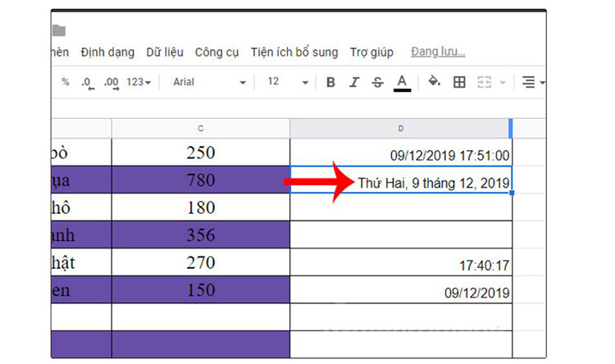The width and height of the screenshot is (615, 364).
Task: Expand the merge cells options arrow
Action: (x=503, y=82)
